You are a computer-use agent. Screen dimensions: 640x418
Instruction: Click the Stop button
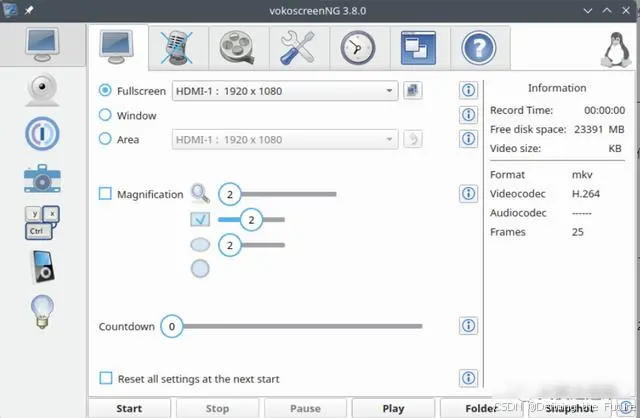pyautogui.click(x=218, y=408)
